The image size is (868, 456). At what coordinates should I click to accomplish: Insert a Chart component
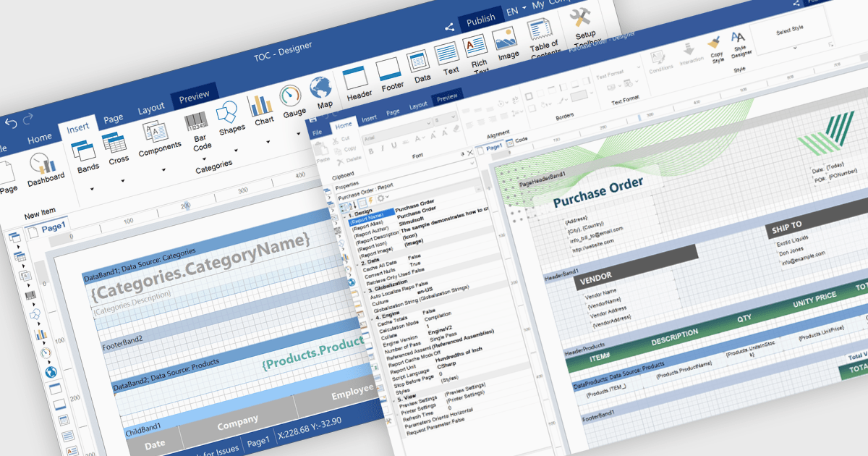tap(261, 105)
